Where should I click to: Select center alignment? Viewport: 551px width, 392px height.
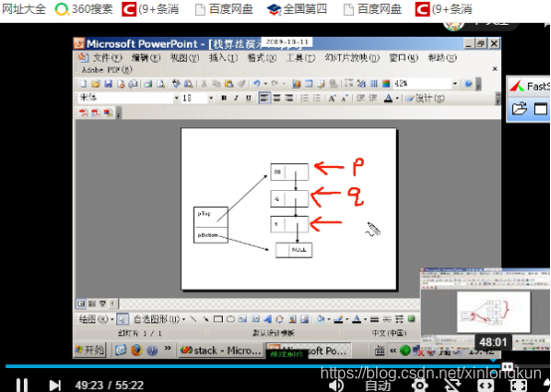coord(276,98)
